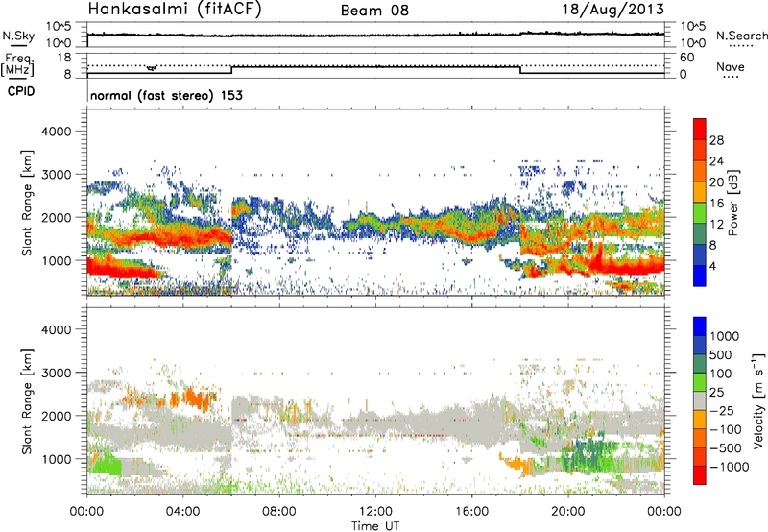The image size is (768, 532).
Task: Click the '18' frequency axis tick
Action: click(x=64, y=58)
